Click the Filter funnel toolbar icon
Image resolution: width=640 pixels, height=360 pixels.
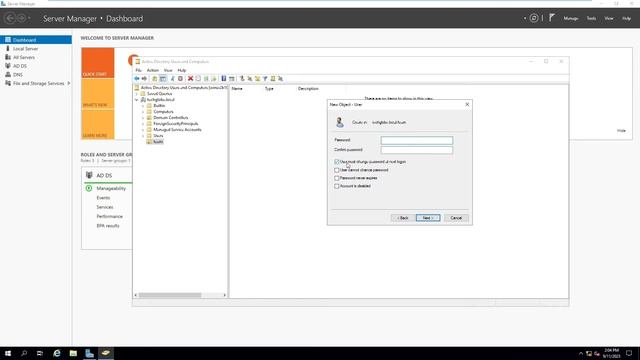click(265, 78)
